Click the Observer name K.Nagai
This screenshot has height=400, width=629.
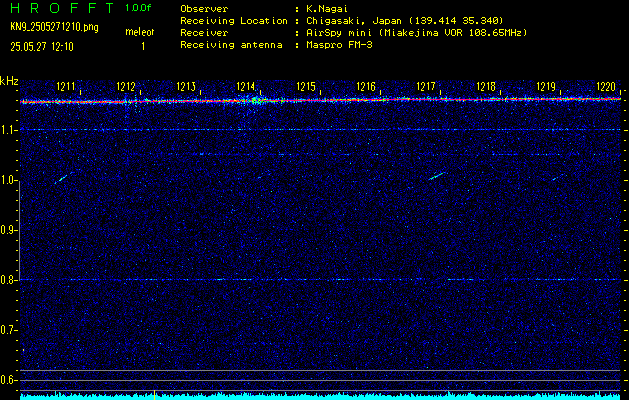[327, 8]
